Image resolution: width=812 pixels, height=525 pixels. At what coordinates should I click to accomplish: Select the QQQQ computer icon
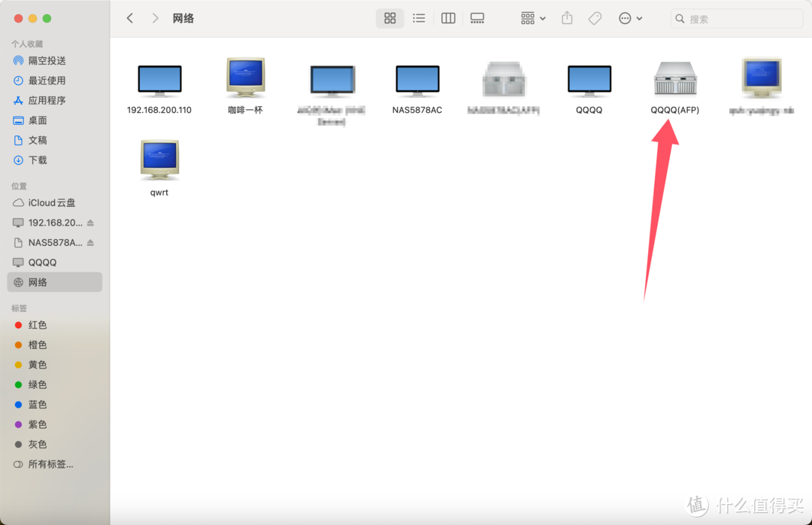[x=589, y=81]
